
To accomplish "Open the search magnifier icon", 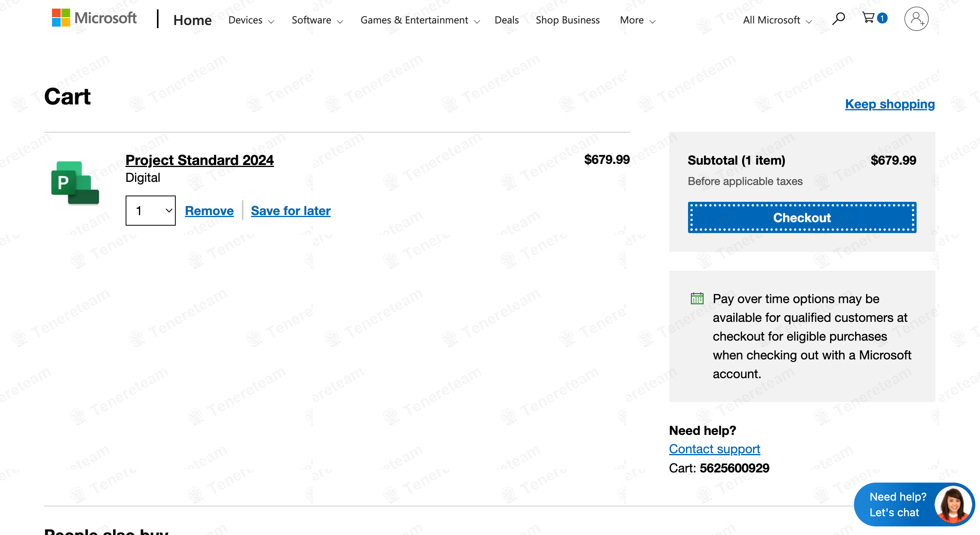I will pos(838,18).
